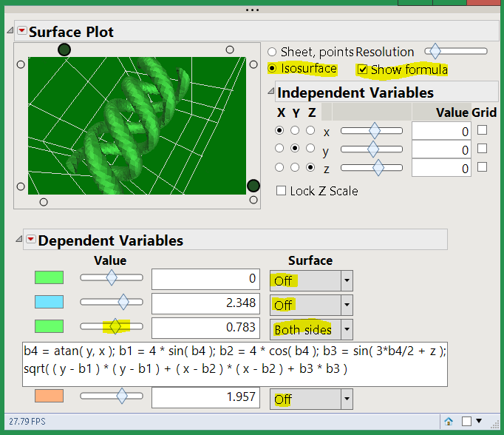The width and height of the screenshot is (504, 435).
Task: Click the large dark handle at bottom right
Action: click(253, 186)
